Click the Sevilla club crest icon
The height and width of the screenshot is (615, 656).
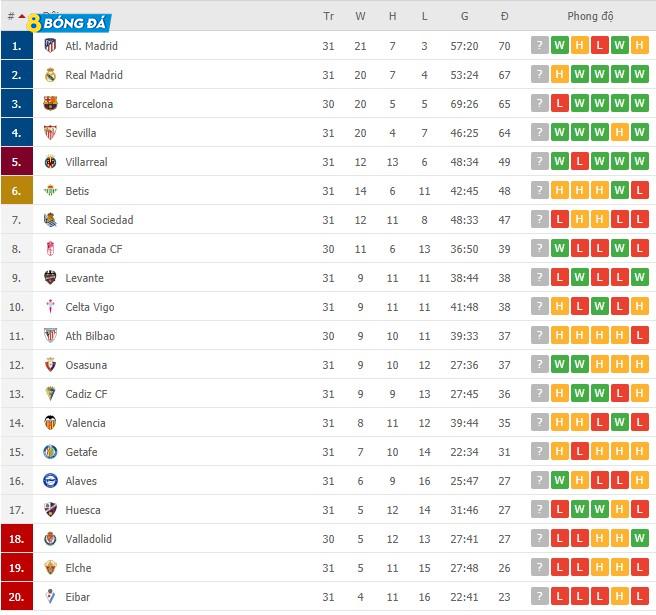pos(50,133)
